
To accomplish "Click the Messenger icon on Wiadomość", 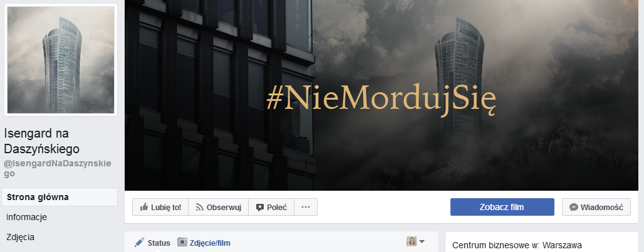I will point(574,208).
